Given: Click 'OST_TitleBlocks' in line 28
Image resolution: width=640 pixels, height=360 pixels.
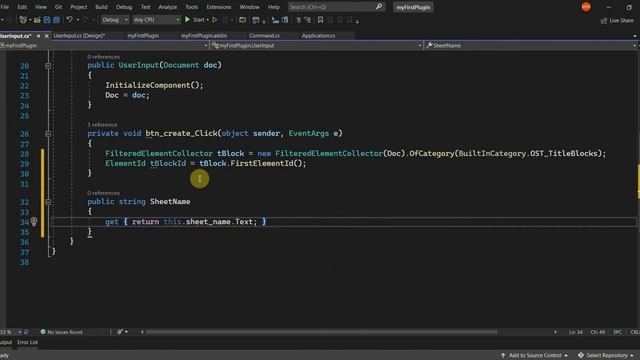Looking at the screenshot, I should (563, 153).
